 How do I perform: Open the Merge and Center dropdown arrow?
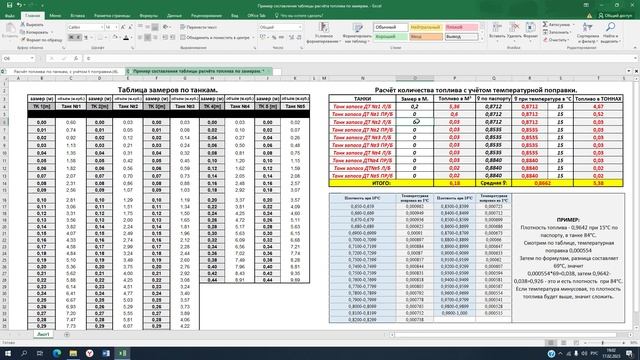click(x=253, y=38)
